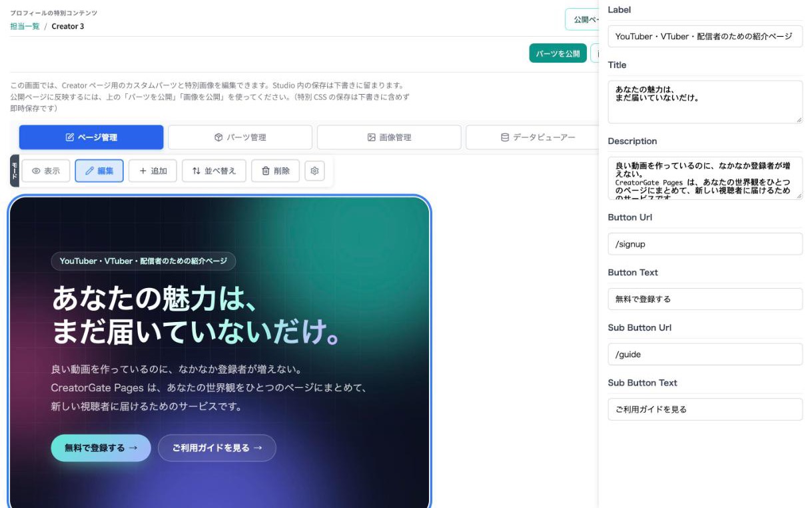
Task: Click the hero headline あなたの魅力は
Action: [195, 317]
